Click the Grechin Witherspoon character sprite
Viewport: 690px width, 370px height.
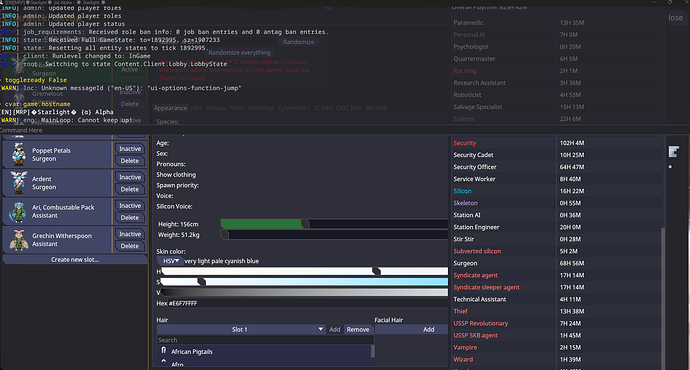click(x=18, y=240)
